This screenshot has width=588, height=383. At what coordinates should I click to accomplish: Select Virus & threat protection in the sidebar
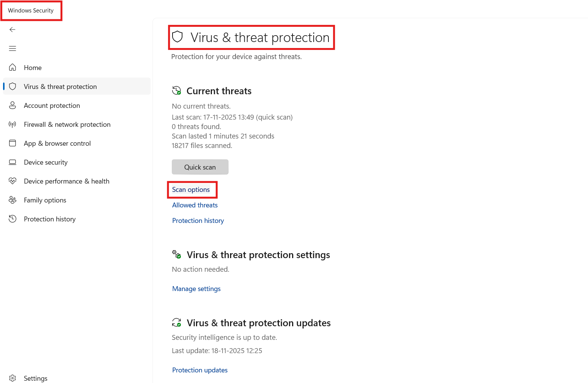point(60,86)
